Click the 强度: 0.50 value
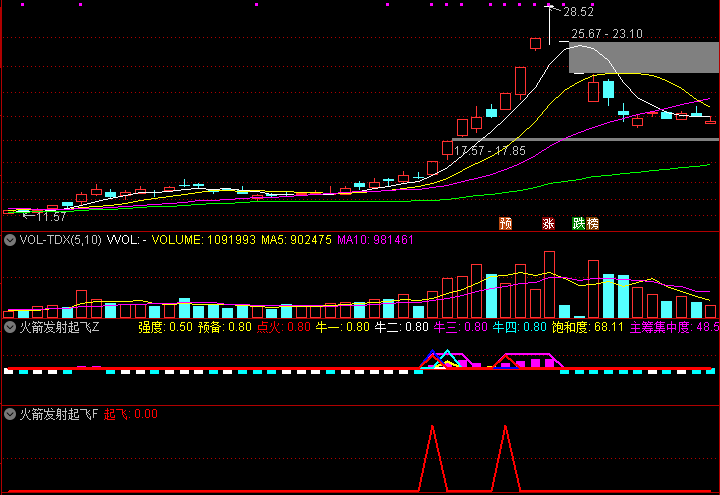Image resolution: width=720 pixels, height=495 pixels. (165, 327)
